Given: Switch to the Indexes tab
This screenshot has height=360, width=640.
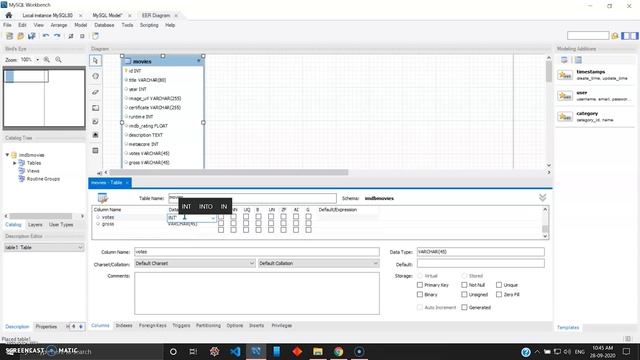Looking at the screenshot, I should tap(124, 326).
